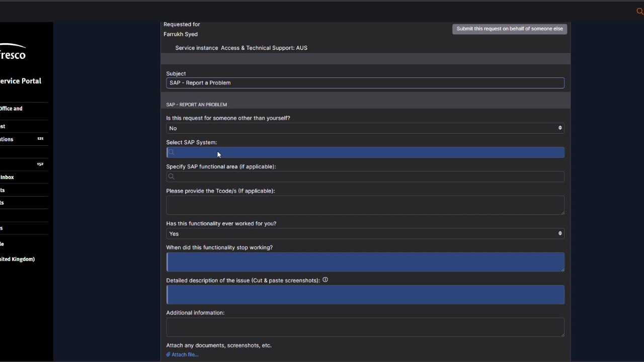The width and height of the screenshot is (644, 362).
Task: Click the magnifier icon in Select SAP System
Action: tap(171, 152)
